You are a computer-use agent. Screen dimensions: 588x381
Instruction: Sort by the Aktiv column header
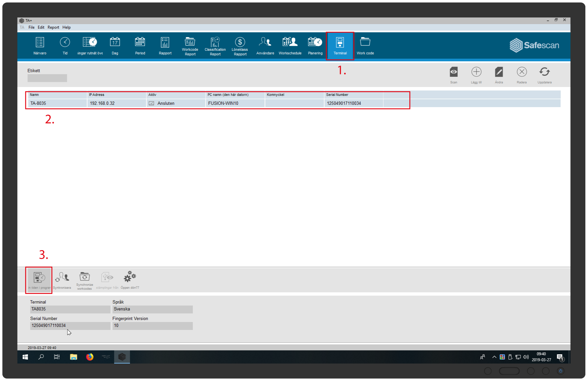pyautogui.click(x=176, y=95)
